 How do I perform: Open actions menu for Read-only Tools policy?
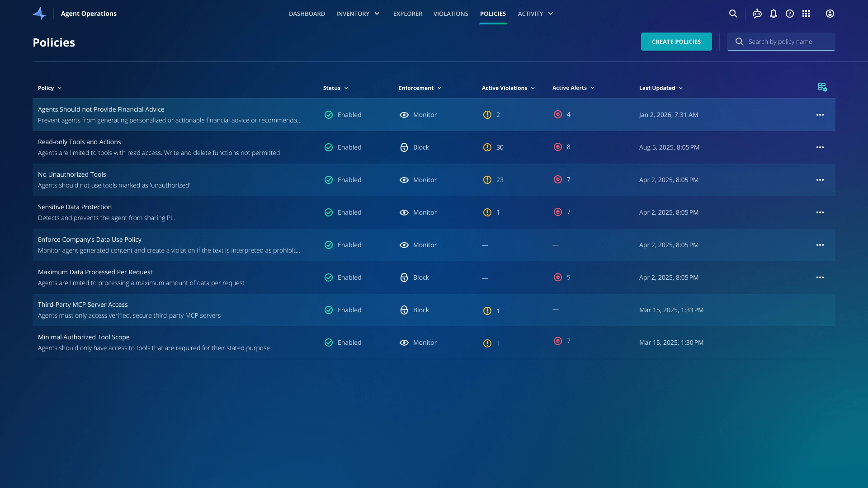[820, 147]
